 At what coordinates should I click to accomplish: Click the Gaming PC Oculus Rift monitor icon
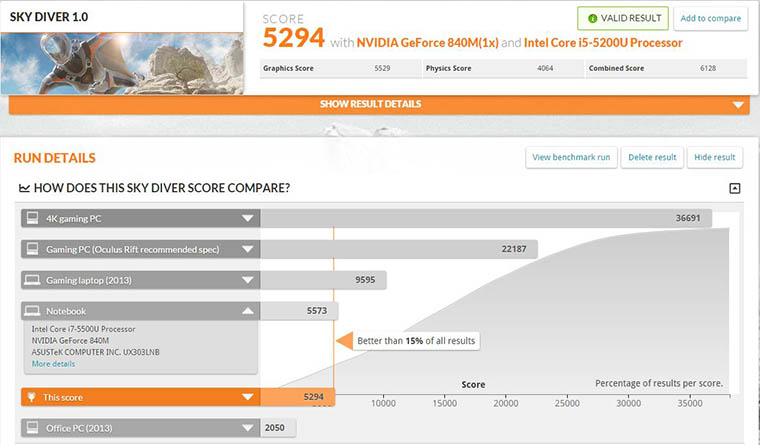32,249
